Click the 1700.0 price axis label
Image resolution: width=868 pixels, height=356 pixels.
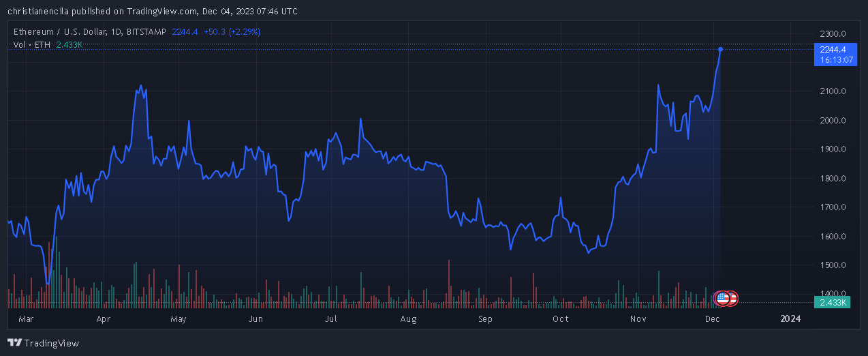[833, 207]
